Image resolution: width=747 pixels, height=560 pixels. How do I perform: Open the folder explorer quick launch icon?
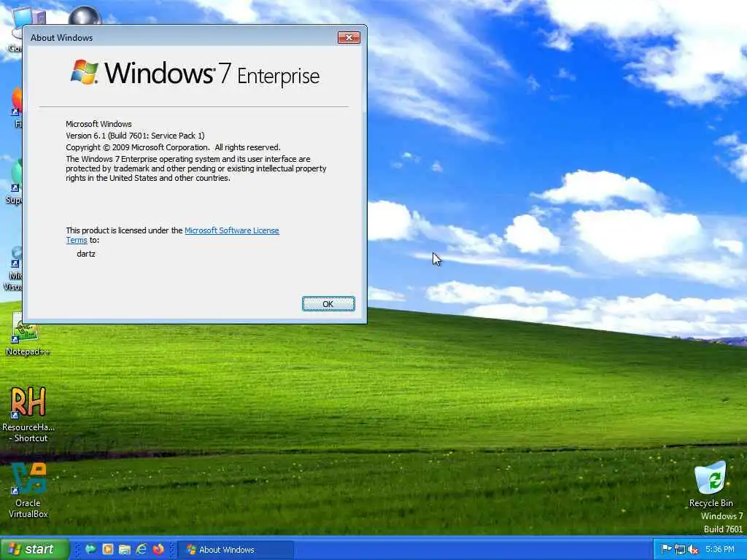click(124, 549)
